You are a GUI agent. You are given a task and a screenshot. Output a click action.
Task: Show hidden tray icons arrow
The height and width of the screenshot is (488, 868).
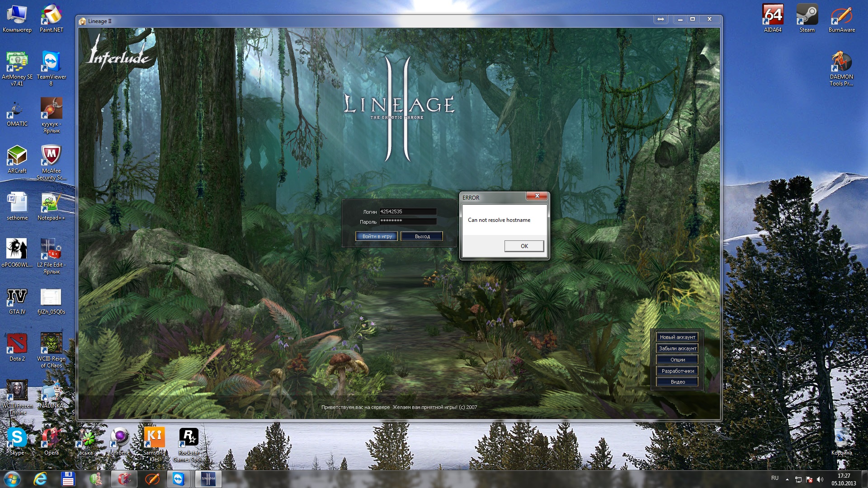click(787, 479)
